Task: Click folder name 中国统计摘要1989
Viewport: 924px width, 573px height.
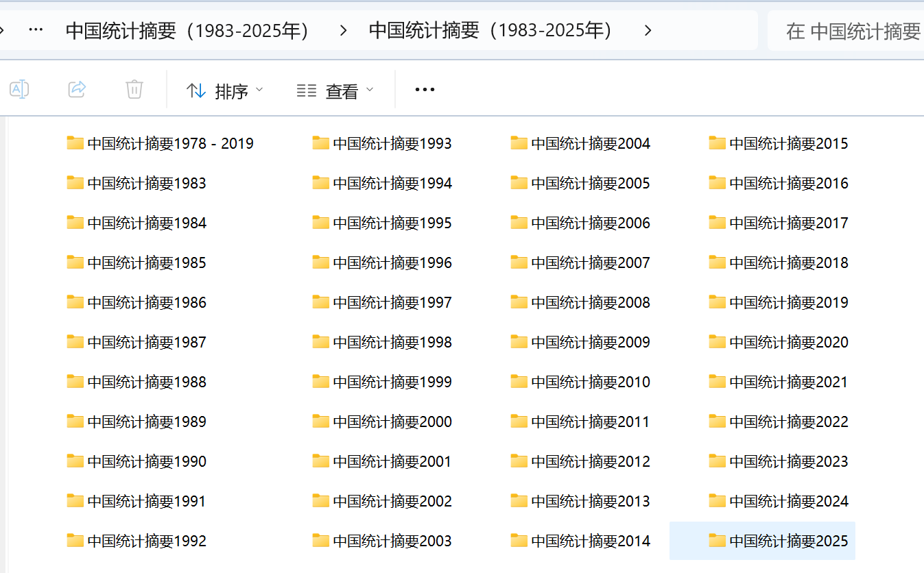Action: 147,422
